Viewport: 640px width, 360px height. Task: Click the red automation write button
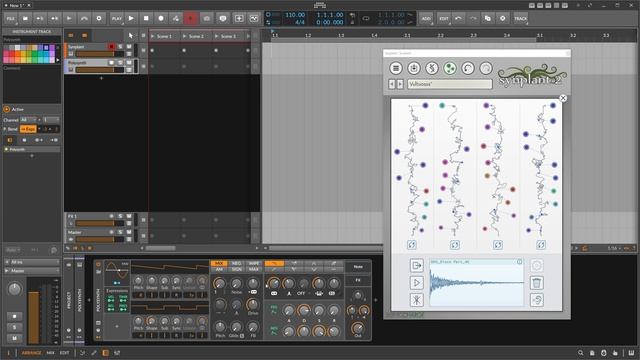tap(190, 18)
